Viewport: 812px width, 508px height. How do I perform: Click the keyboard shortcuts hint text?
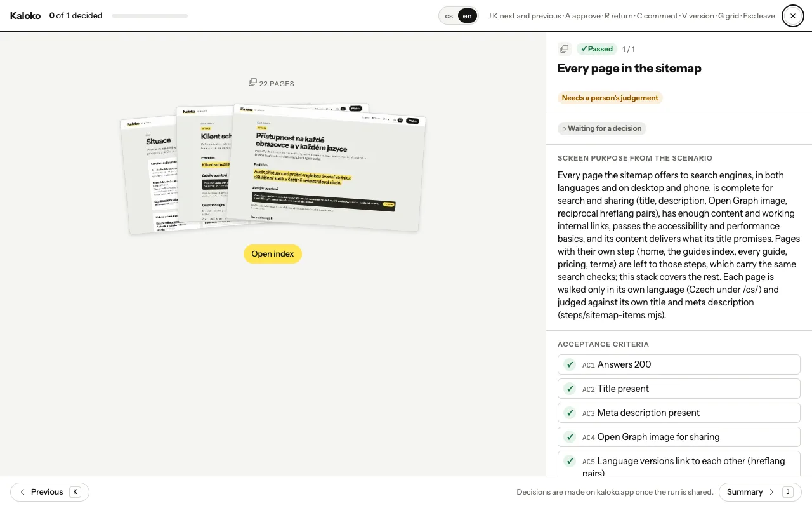(631, 16)
